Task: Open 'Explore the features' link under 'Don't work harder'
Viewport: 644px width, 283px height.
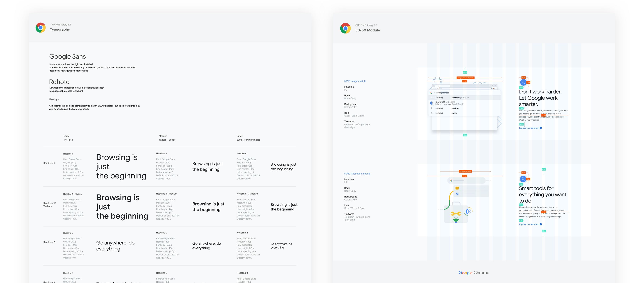Action: click(528, 128)
